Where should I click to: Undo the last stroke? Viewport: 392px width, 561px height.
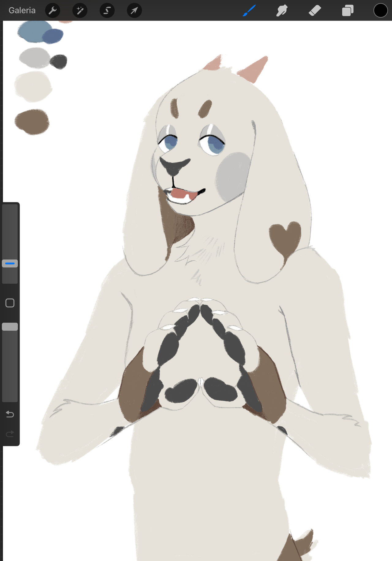10,414
